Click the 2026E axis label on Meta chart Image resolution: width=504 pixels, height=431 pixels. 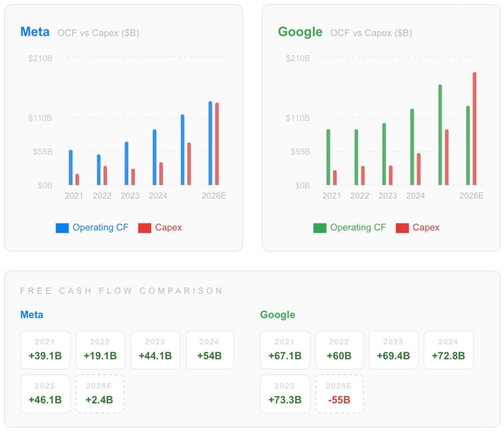click(213, 195)
